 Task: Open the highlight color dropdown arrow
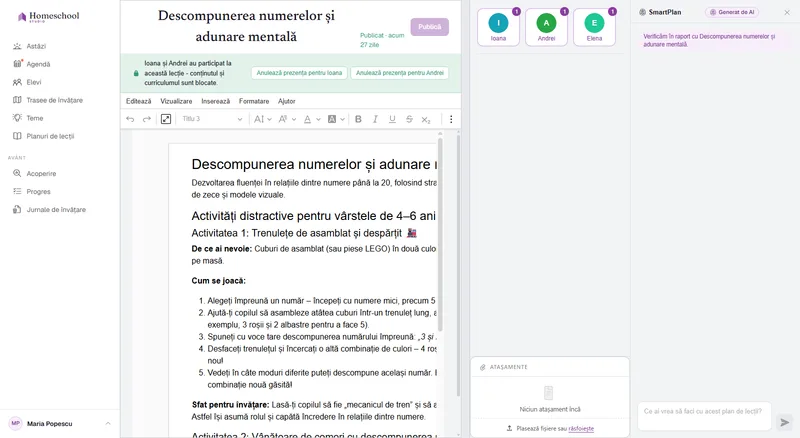click(342, 119)
